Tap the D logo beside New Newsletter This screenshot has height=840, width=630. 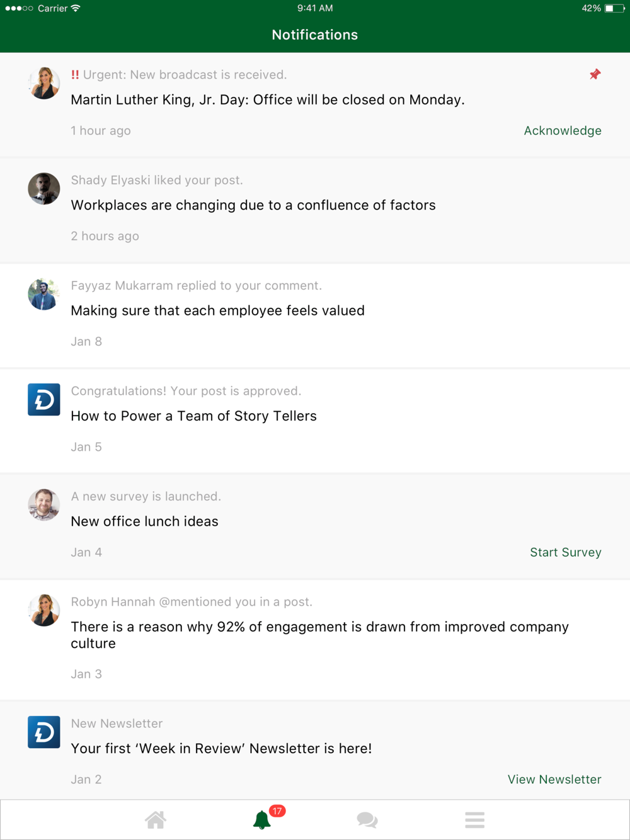pyautogui.click(x=44, y=732)
